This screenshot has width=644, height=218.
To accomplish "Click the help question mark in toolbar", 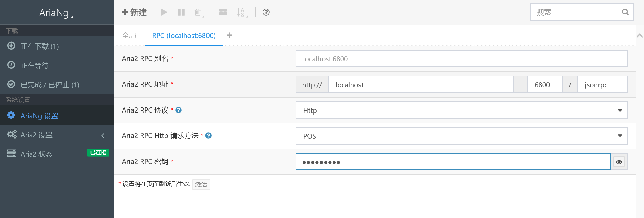I will point(266,12).
